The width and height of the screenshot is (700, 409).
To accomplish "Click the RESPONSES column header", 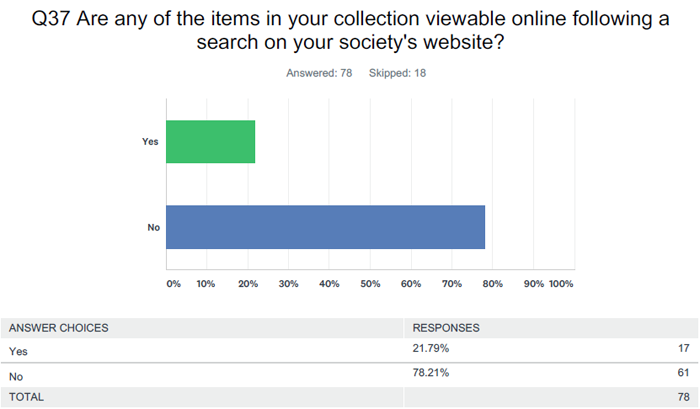I will point(446,328).
